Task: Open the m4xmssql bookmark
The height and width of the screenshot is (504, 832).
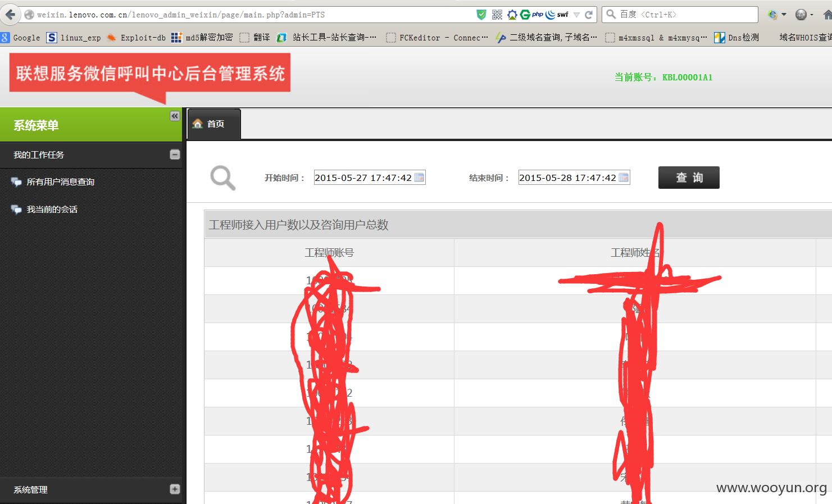Action: click(x=656, y=38)
